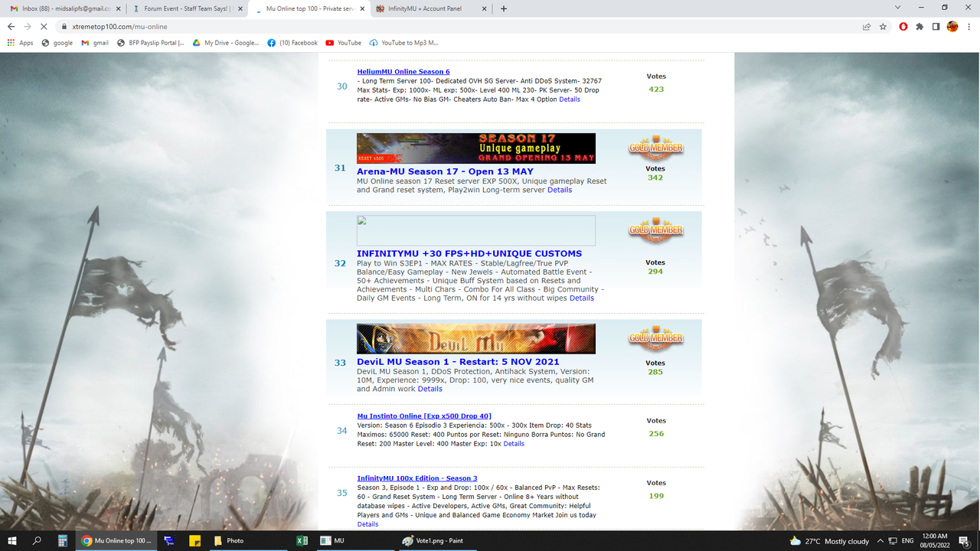Open Details link for HeliumMU Online

point(570,99)
